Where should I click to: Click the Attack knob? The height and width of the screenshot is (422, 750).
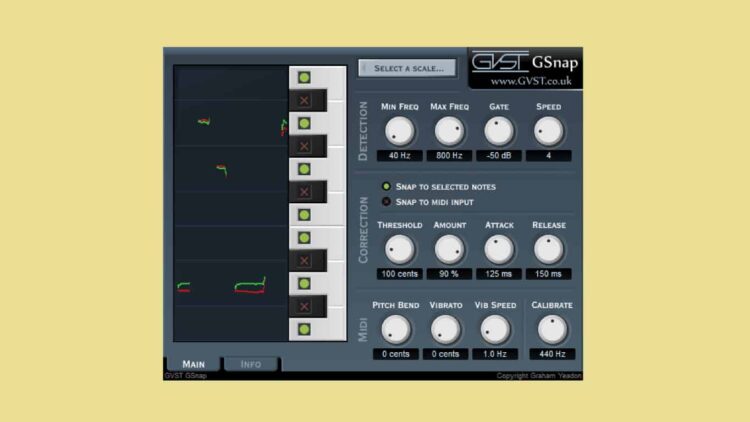coord(499,249)
